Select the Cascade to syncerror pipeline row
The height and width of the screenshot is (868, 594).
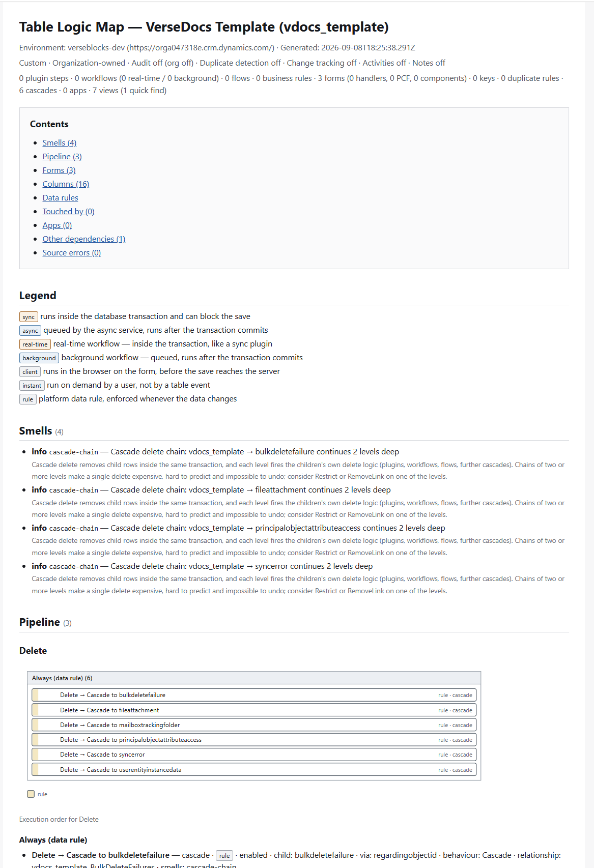pos(254,755)
